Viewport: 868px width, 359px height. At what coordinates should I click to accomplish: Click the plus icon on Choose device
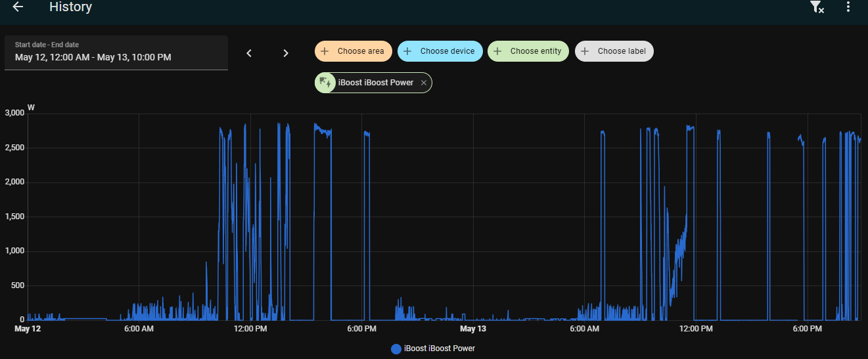pyautogui.click(x=407, y=51)
